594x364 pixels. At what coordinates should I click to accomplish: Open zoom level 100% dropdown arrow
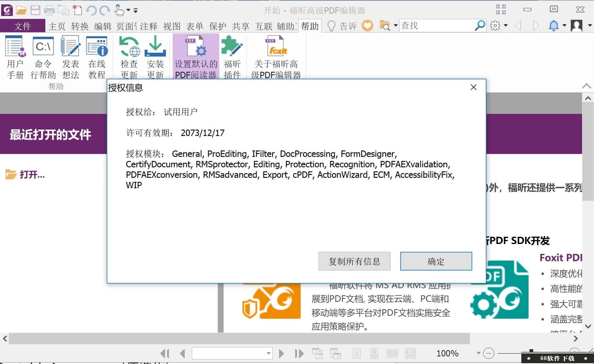(x=479, y=353)
